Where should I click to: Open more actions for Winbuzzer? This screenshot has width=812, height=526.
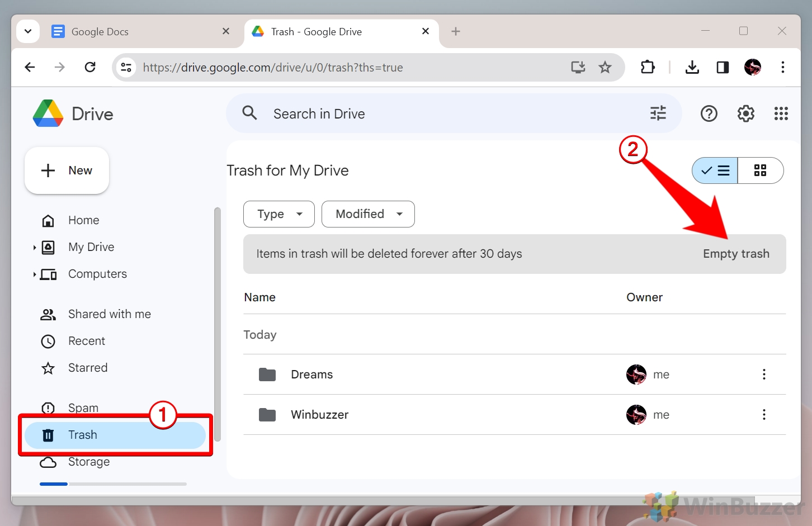764,415
